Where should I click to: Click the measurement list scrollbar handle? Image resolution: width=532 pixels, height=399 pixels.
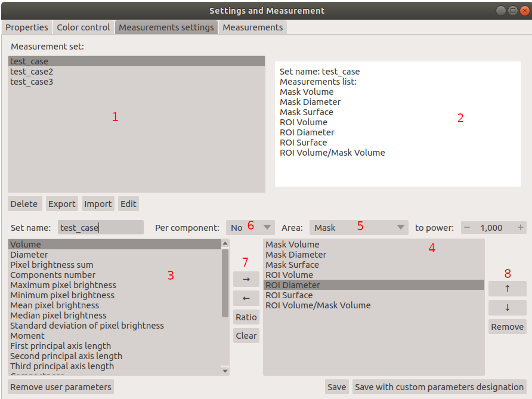(225, 283)
